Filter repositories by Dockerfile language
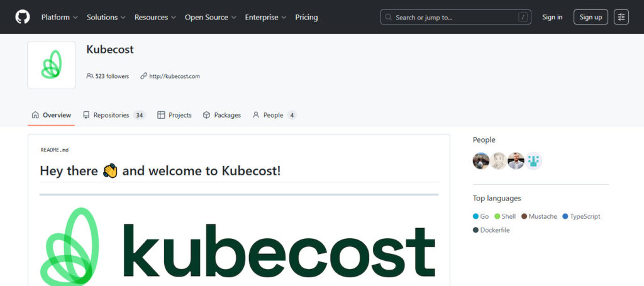 (x=491, y=230)
